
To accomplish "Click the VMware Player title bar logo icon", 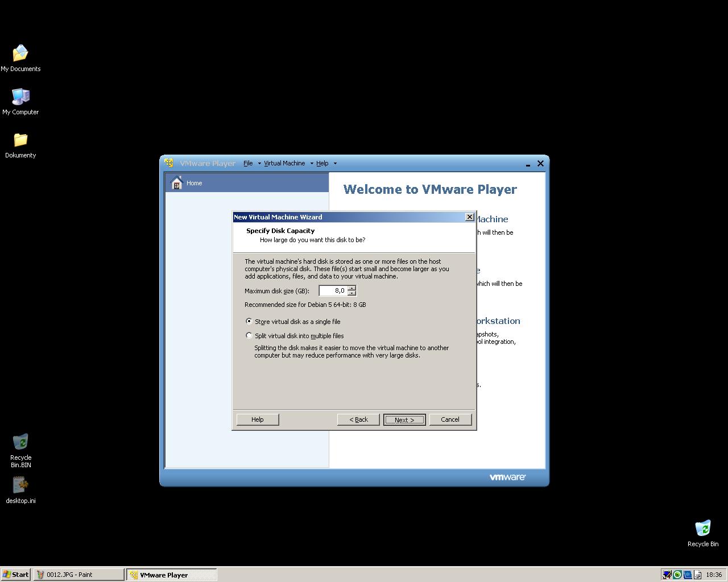I will pos(169,163).
